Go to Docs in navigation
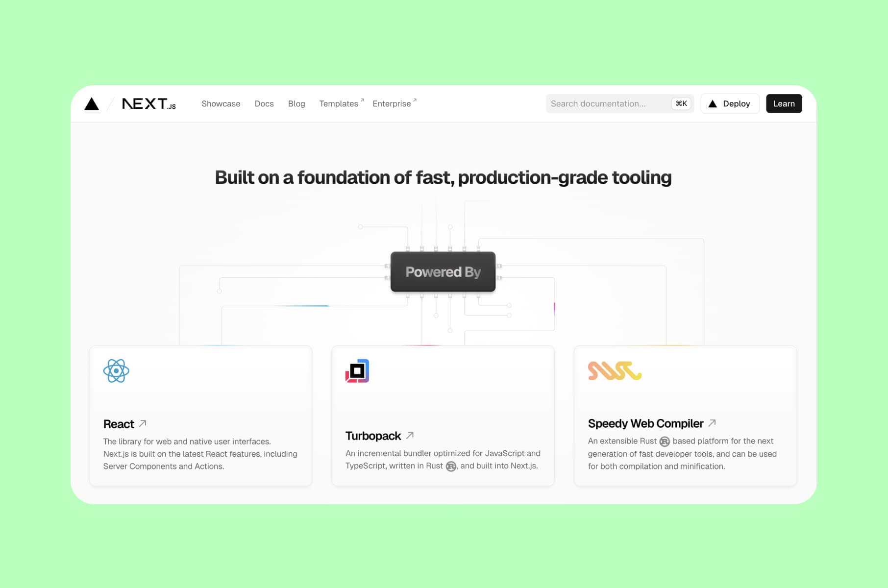The image size is (888, 588). point(264,104)
